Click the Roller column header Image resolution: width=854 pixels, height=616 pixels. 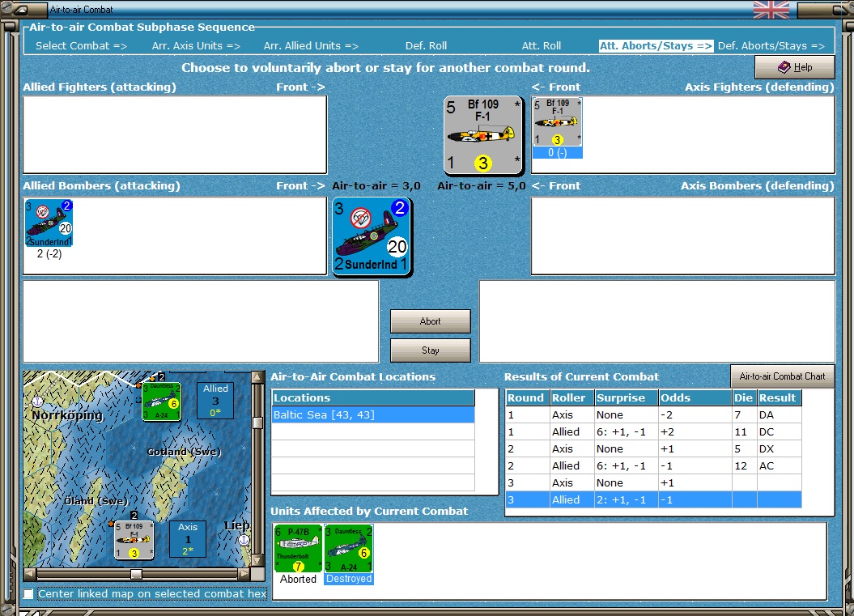(x=571, y=397)
